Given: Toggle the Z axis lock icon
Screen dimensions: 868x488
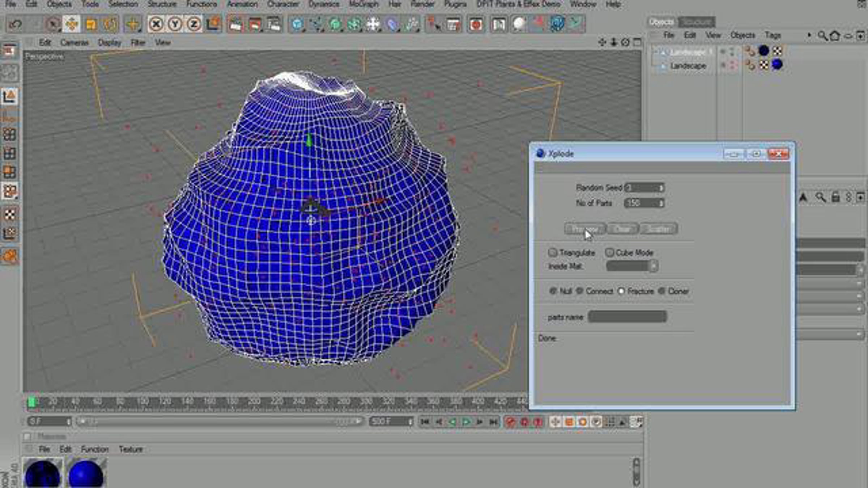Looking at the screenshot, I should click(x=194, y=24).
